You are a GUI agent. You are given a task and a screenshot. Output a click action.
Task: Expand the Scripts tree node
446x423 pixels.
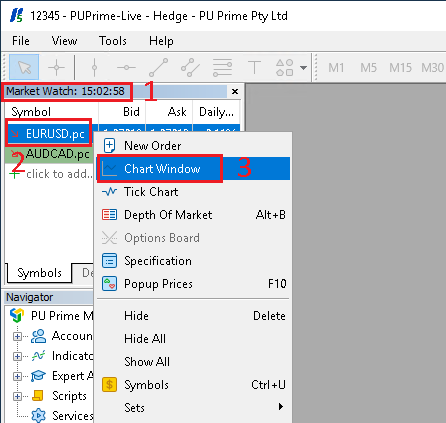coord(17,396)
